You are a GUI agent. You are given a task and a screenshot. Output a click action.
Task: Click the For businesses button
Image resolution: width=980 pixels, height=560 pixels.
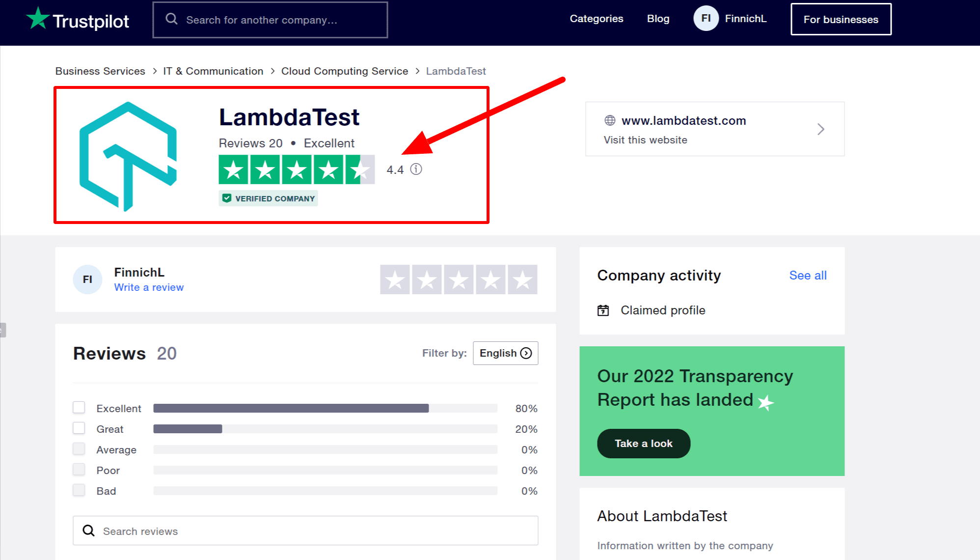841,20
